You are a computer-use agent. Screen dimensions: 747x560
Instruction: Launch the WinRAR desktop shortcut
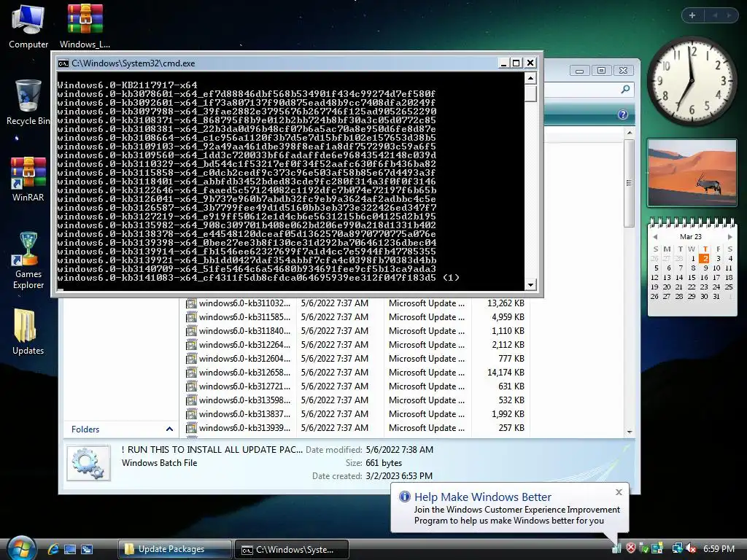point(28,179)
